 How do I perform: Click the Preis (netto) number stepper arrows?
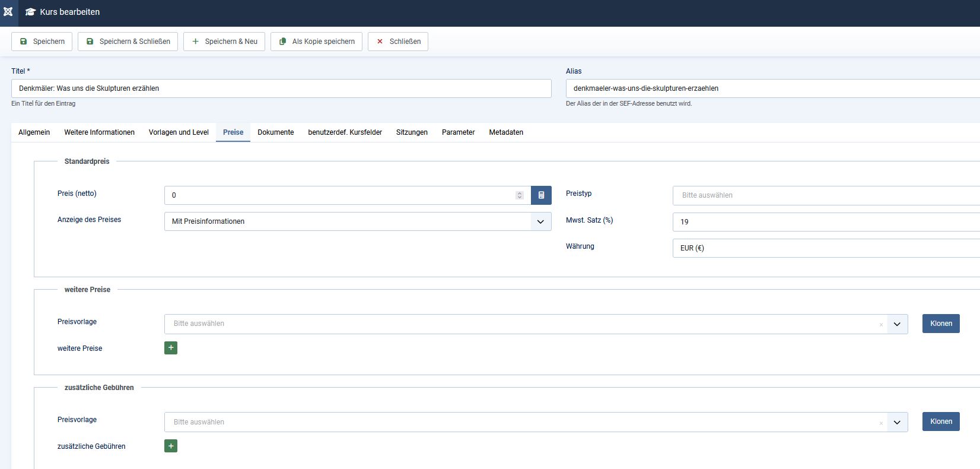click(x=520, y=195)
